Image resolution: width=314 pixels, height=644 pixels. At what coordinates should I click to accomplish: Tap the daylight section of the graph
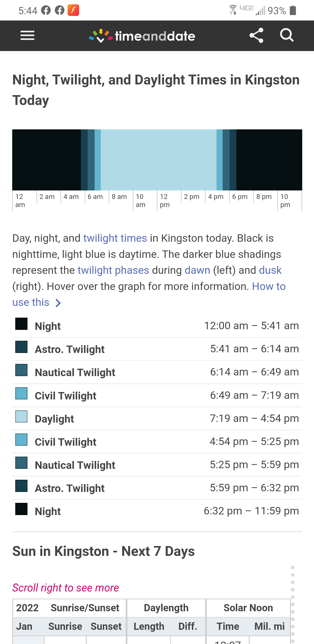(x=158, y=160)
